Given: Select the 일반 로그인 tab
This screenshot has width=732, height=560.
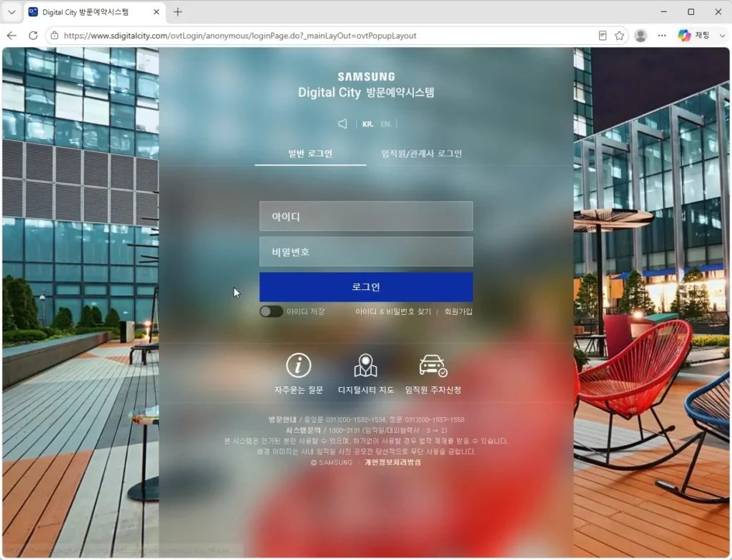Looking at the screenshot, I should (x=310, y=154).
